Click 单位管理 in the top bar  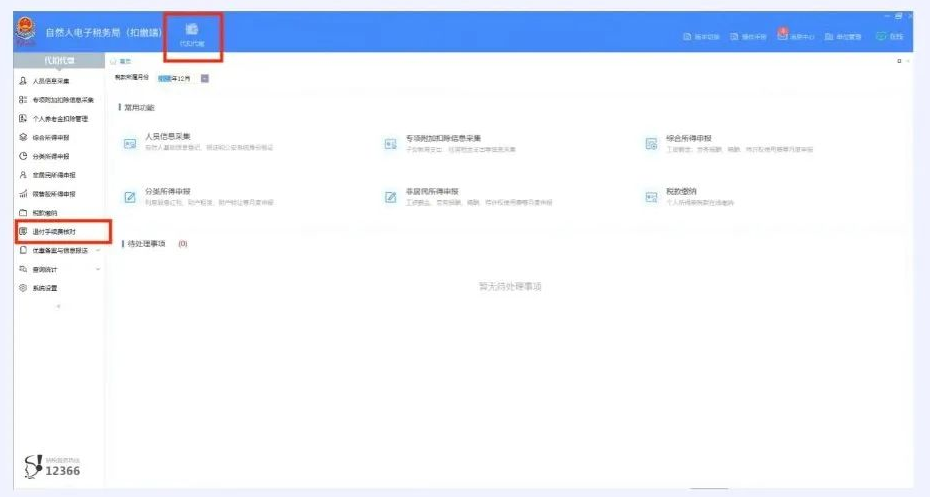point(842,37)
